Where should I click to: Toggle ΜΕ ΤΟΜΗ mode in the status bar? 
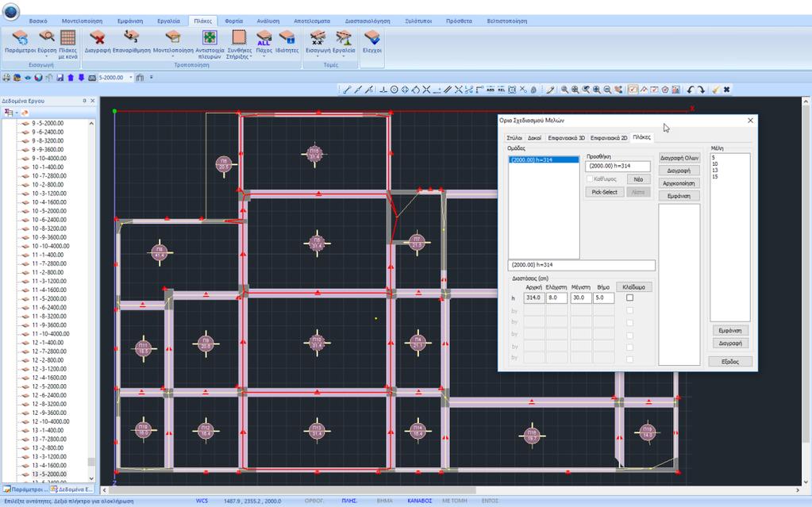454,501
